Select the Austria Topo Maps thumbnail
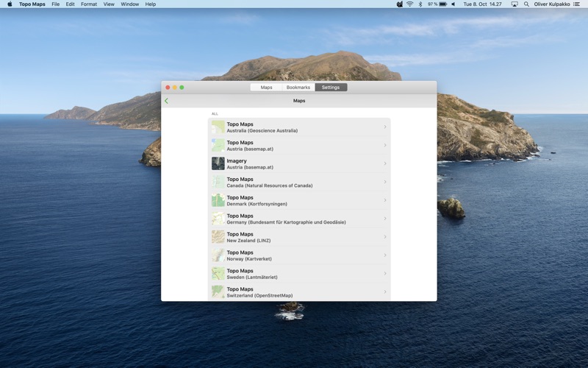This screenshot has width=588, height=368. [x=218, y=145]
